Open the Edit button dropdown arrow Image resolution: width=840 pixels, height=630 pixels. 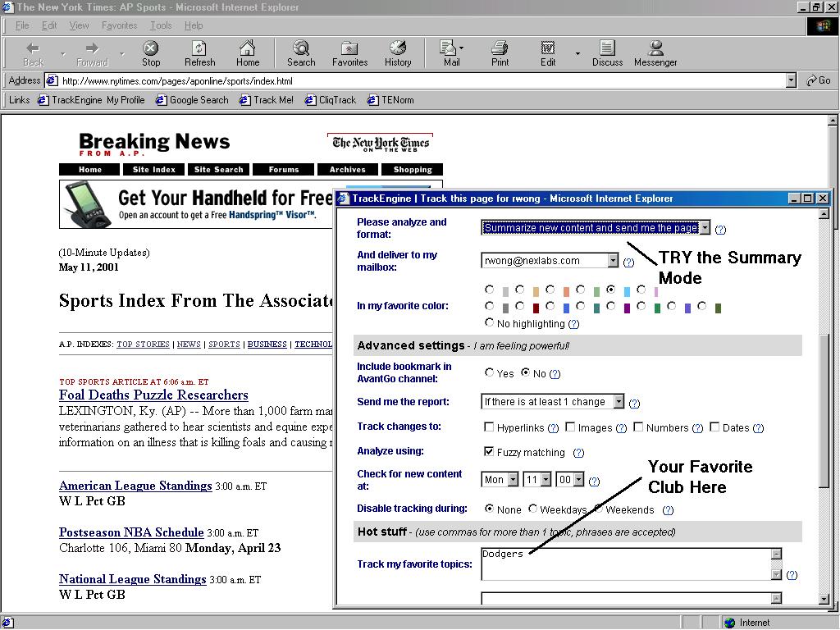point(577,53)
